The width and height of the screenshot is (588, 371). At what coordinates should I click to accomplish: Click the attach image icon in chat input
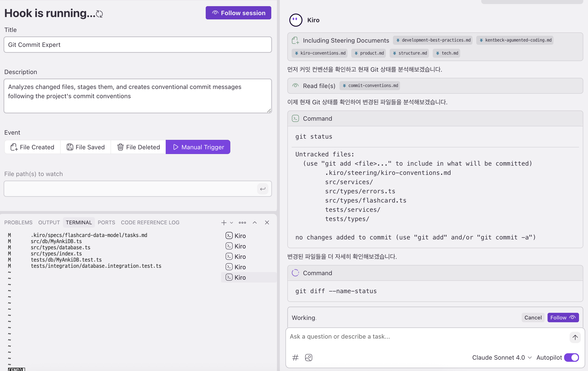pyautogui.click(x=309, y=358)
